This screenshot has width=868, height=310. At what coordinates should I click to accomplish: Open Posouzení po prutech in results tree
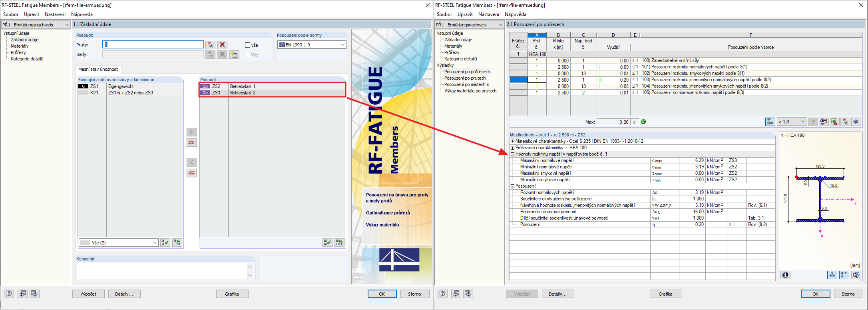465,78
